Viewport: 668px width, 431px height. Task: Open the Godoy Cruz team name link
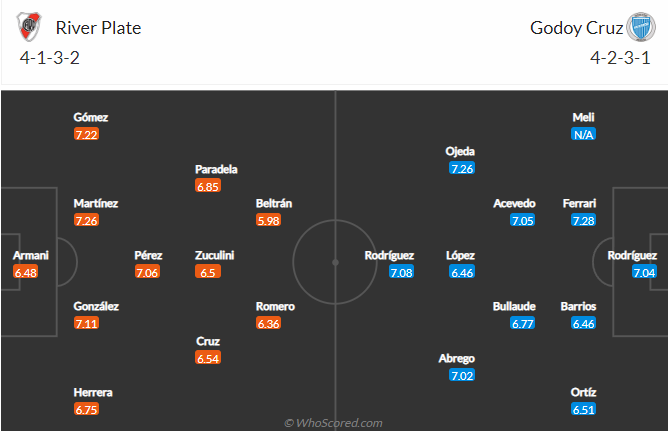[x=576, y=28]
